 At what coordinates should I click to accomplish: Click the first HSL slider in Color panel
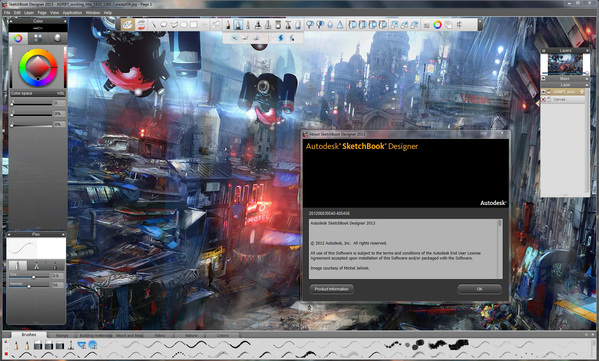coord(31,104)
